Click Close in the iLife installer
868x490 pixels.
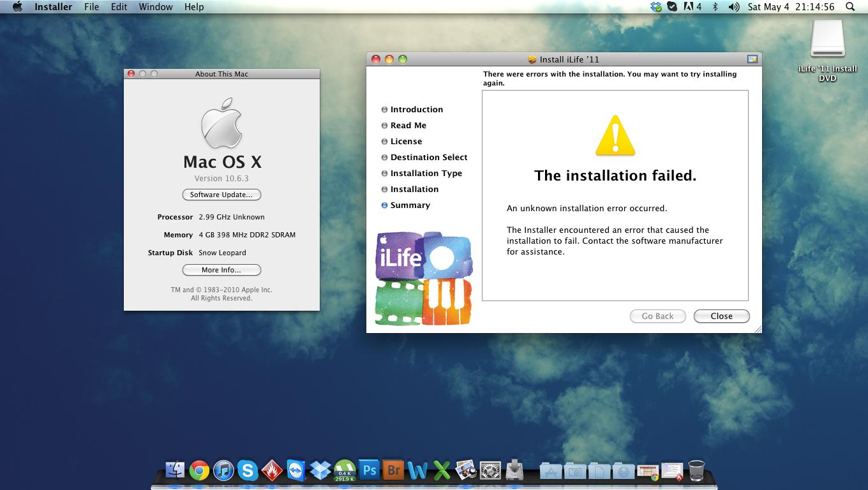pos(721,316)
